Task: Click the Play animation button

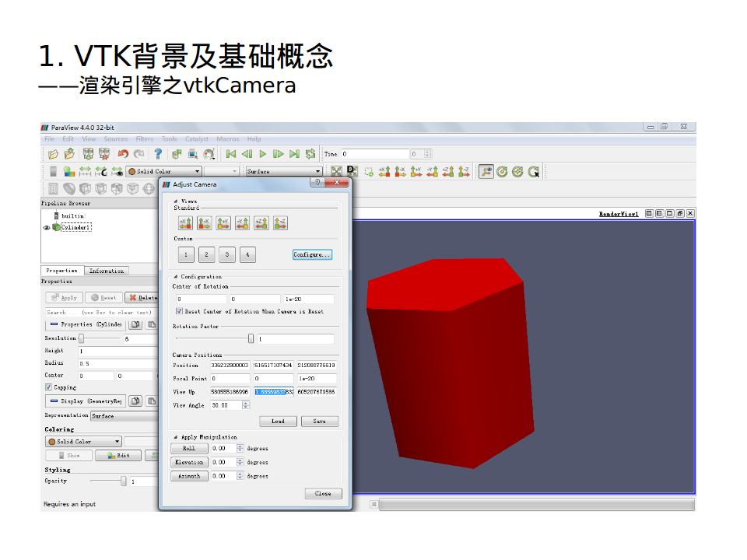Action: (262, 154)
